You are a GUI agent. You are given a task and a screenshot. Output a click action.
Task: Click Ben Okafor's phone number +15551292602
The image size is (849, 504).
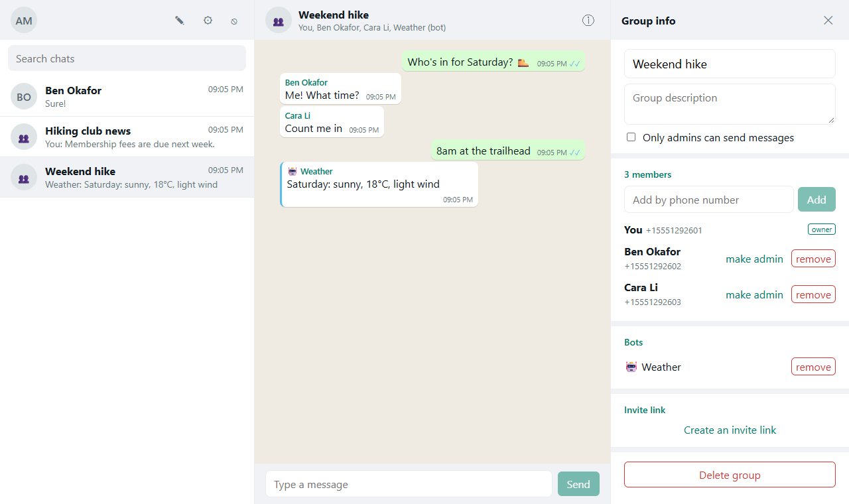653,266
